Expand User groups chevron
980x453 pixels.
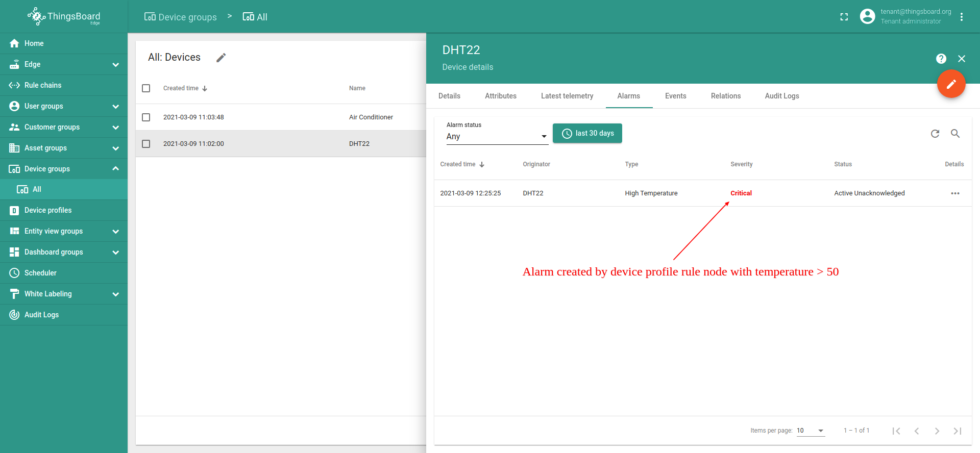(x=116, y=106)
